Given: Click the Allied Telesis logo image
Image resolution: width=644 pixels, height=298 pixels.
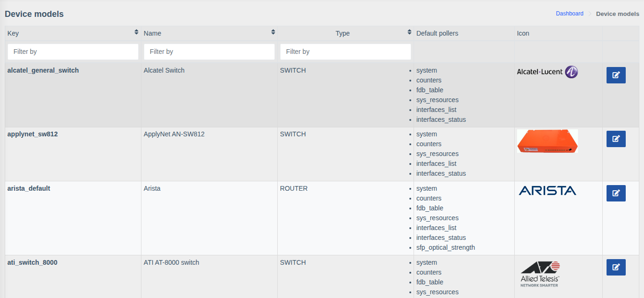Looking at the screenshot, I should click(x=540, y=274).
